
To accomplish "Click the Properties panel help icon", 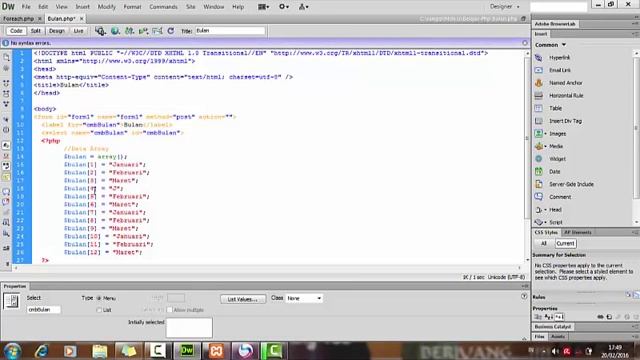I will [524, 296].
